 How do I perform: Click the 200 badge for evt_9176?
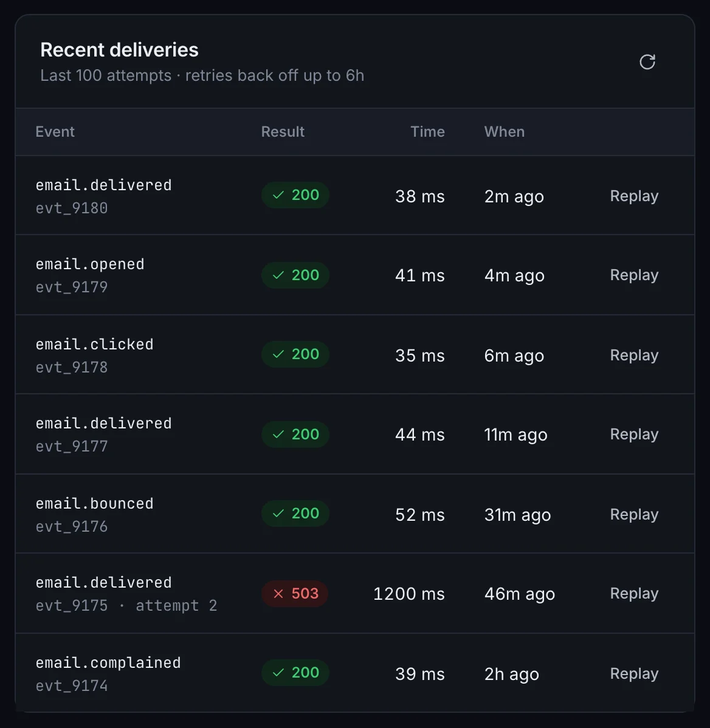pyautogui.click(x=295, y=513)
